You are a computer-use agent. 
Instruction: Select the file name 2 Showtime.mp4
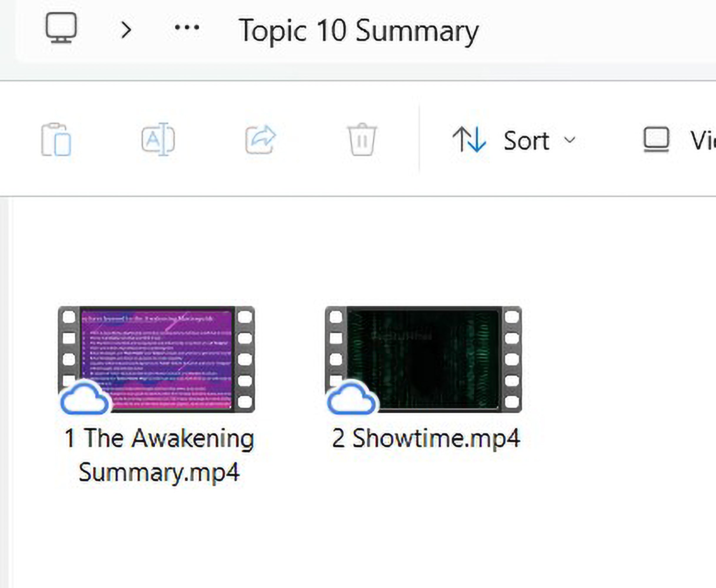point(426,439)
